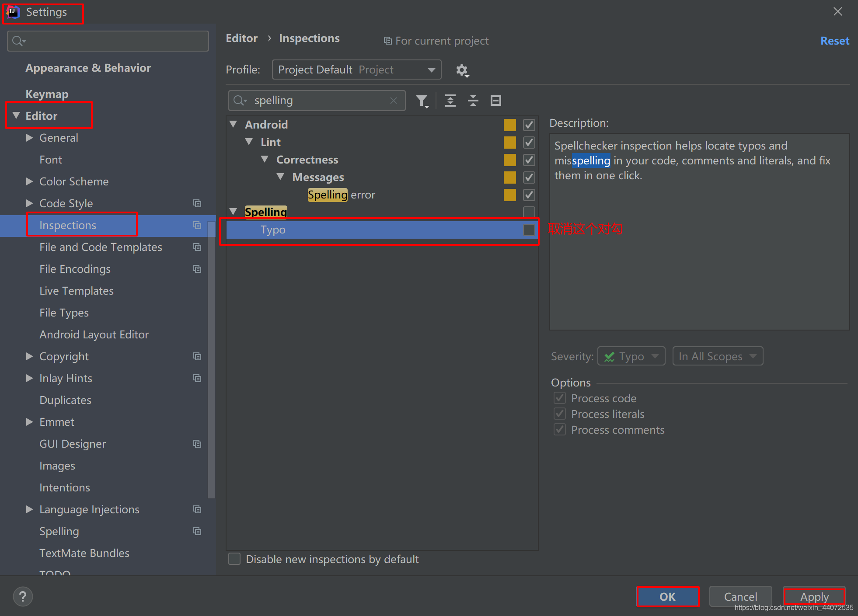Image resolution: width=858 pixels, height=616 pixels.
Task: Click the profile gear settings icon
Action: 462,70
